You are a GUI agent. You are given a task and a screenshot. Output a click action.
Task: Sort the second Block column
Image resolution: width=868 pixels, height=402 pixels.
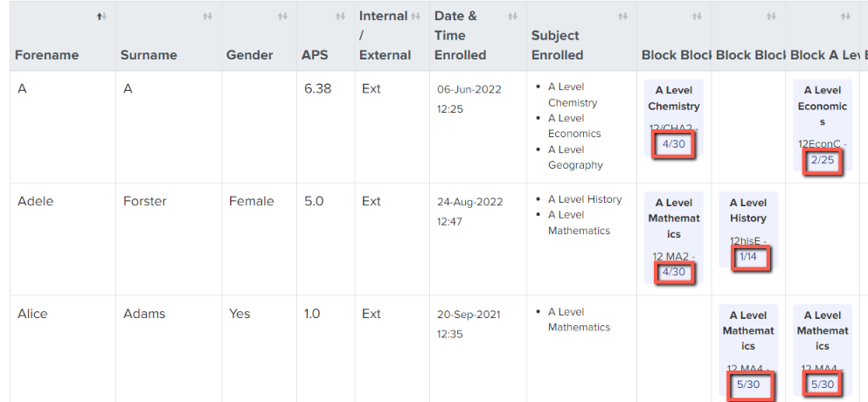click(771, 17)
